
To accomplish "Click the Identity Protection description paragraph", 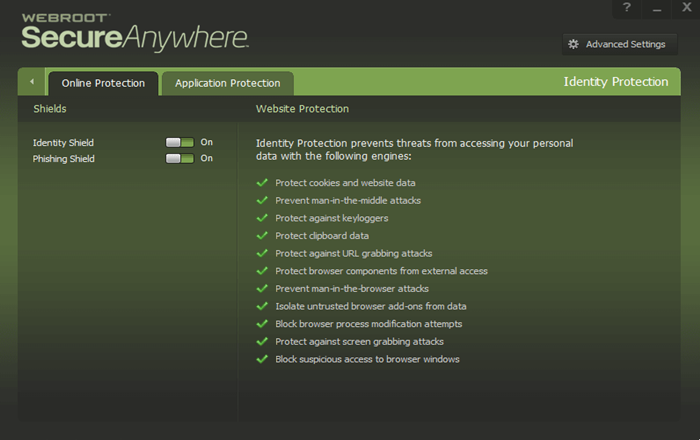I will pos(414,149).
